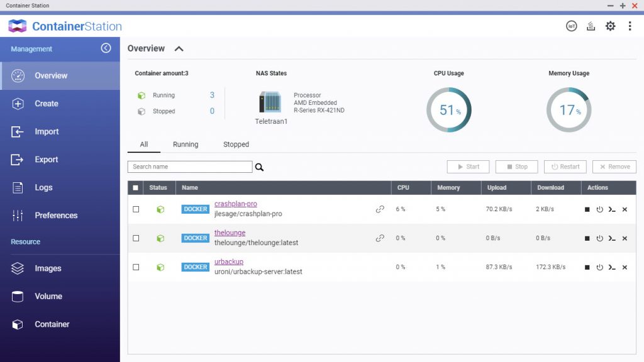Image resolution: width=644 pixels, height=362 pixels.
Task: Open the layered stack icon in header
Action: point(591,26)
